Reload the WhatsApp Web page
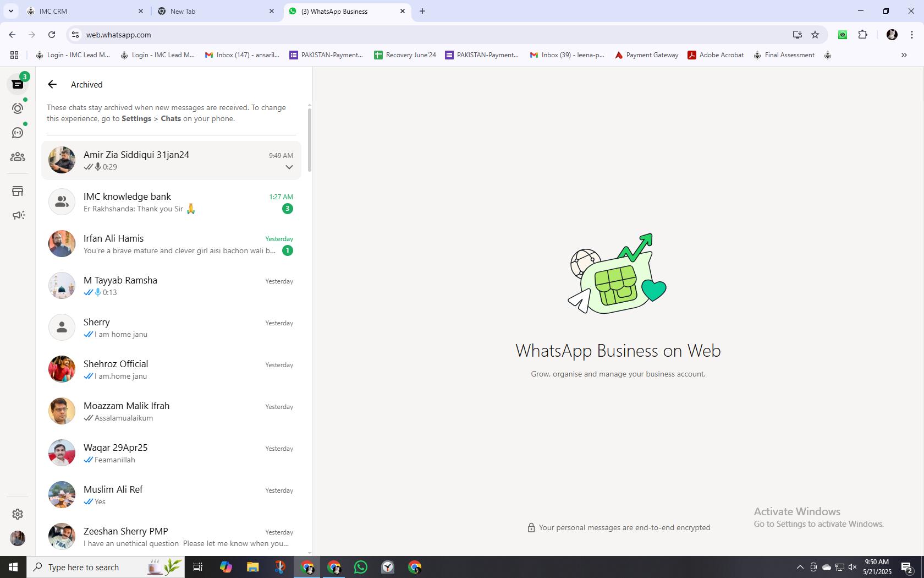 [x=52, y=35]
